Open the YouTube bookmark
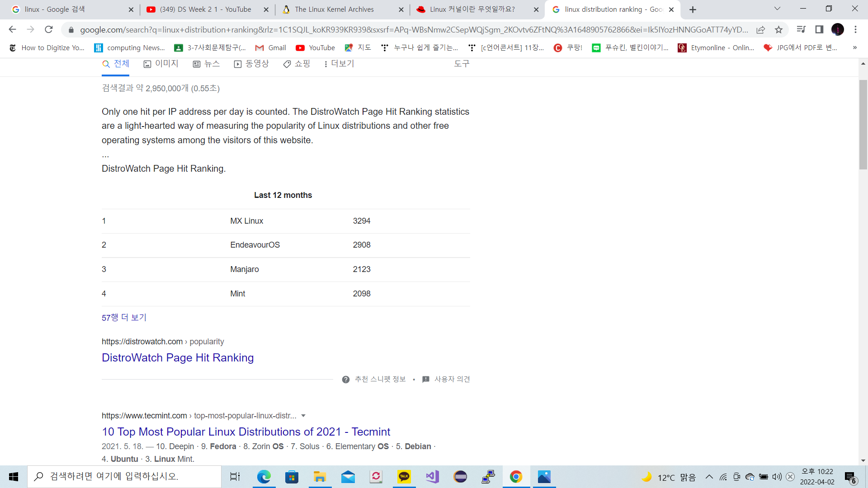This screenshot has width=868, height=488. pos(315,48)
